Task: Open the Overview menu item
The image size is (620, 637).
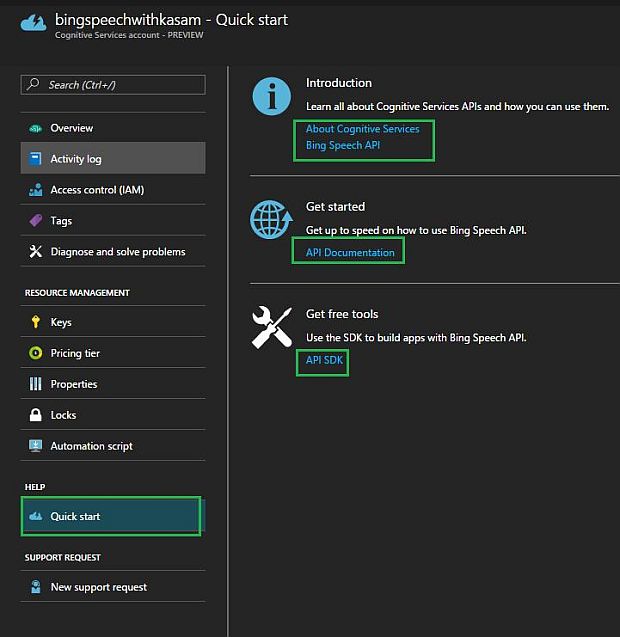Action: coord(113,128)
